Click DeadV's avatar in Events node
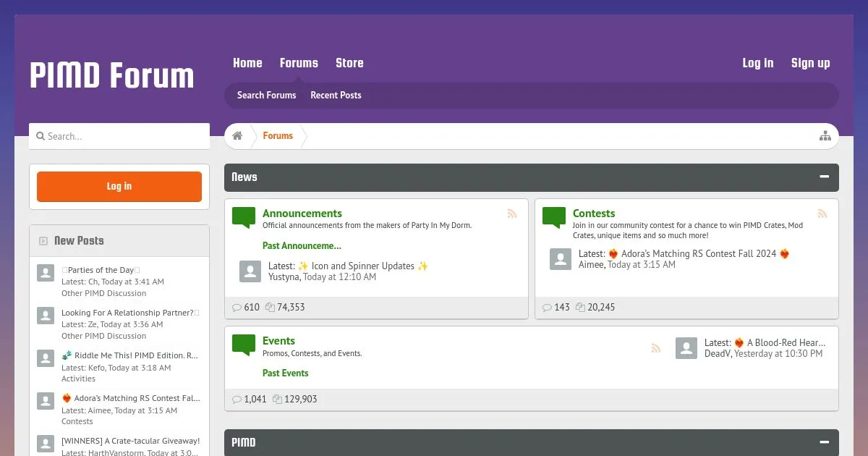 click(686, 348)
